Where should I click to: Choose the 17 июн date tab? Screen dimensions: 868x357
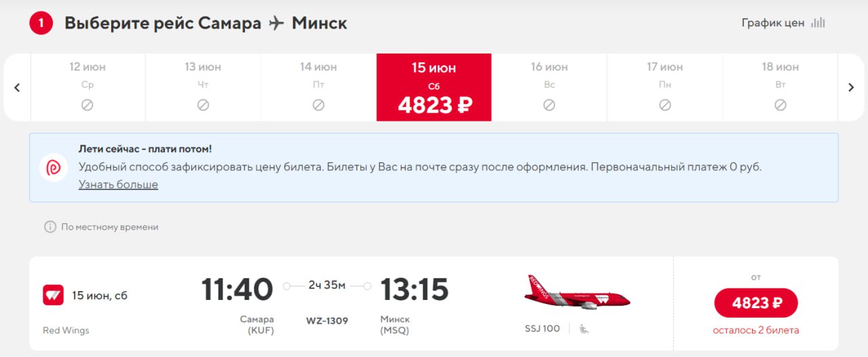click(665, 88)
